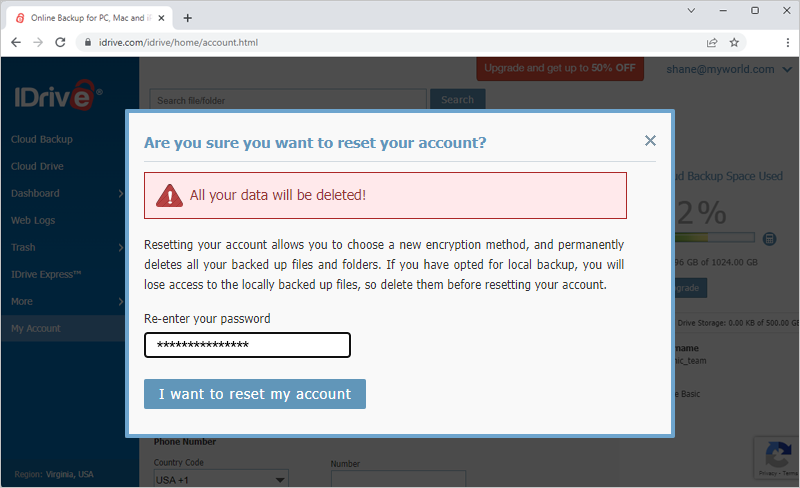The image size is (800, 488).
Task: Open the shane@myworld.com account dropdown
Action: (x=729, y=69)
